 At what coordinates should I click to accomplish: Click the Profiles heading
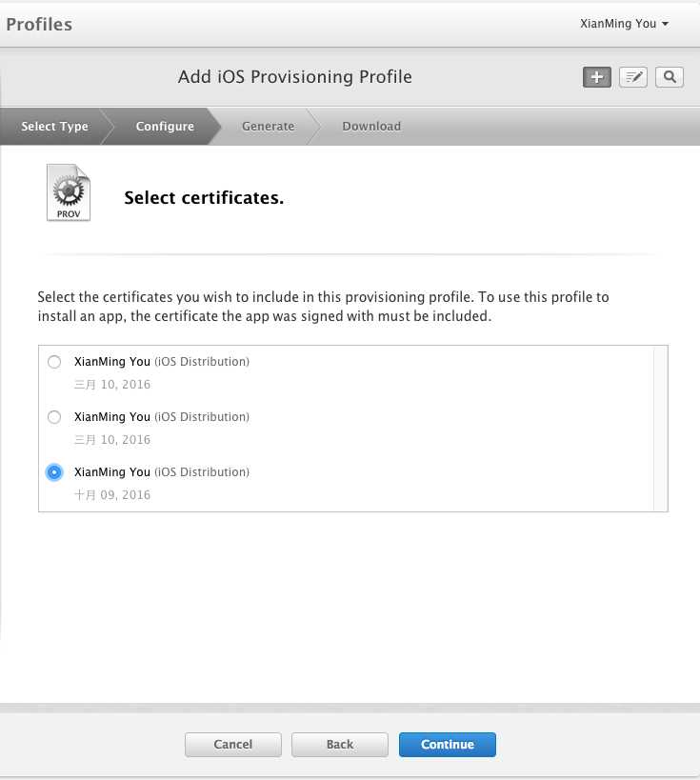point(39,24)
